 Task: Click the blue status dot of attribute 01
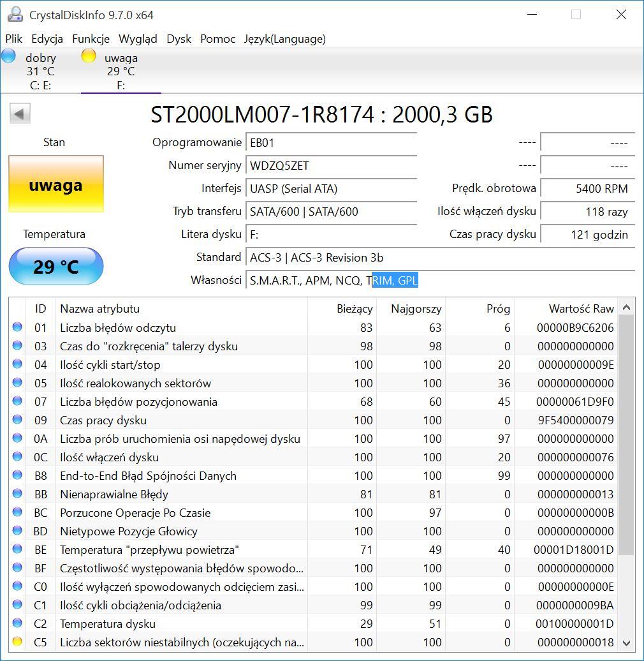pos(17,327)
